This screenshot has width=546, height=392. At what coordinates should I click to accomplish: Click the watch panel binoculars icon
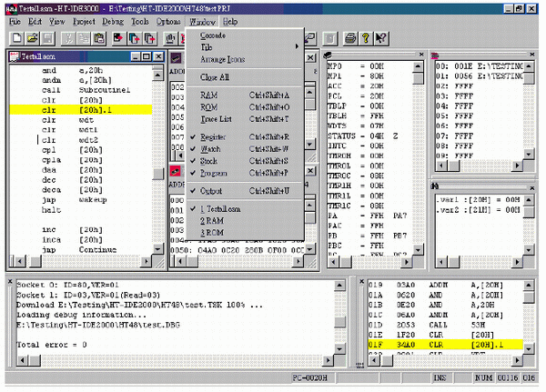coord(435,186)
